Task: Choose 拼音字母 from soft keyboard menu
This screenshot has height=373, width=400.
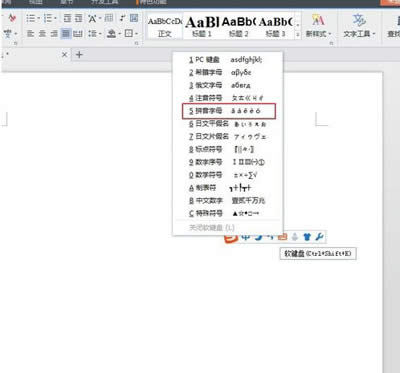Action: (x=229, y=111)
